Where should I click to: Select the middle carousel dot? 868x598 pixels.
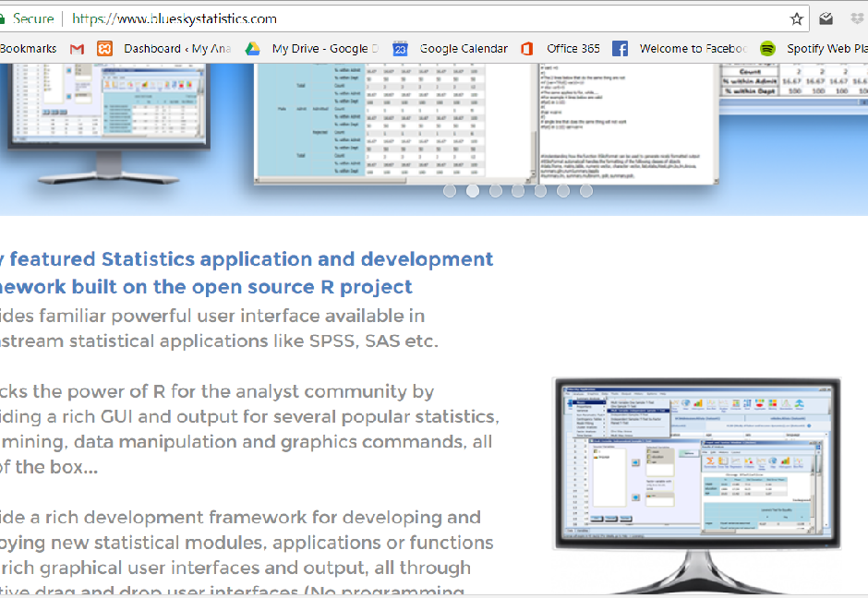[x=519, y=191]
